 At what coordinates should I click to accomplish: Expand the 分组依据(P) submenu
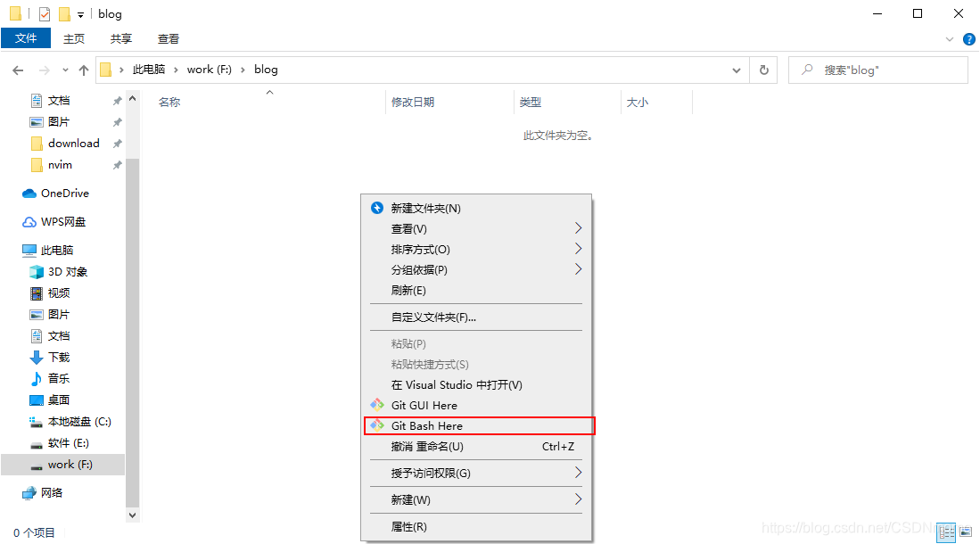(x=476, y=269)
